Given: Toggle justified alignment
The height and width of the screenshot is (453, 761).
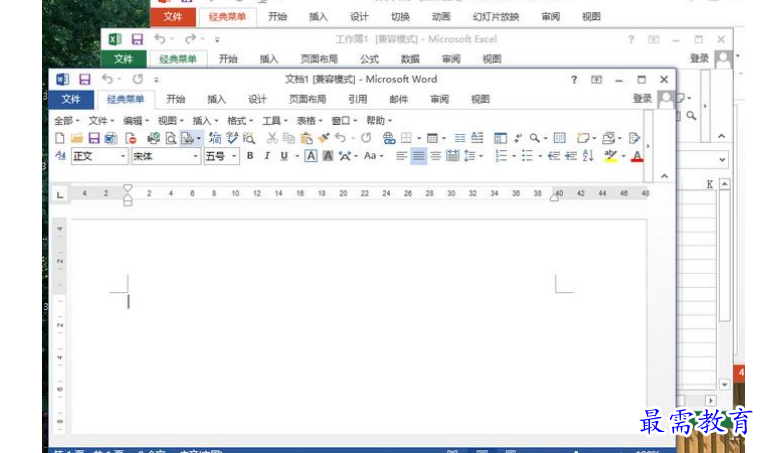Looking at the screenshot, I should (x=418, y=156).
